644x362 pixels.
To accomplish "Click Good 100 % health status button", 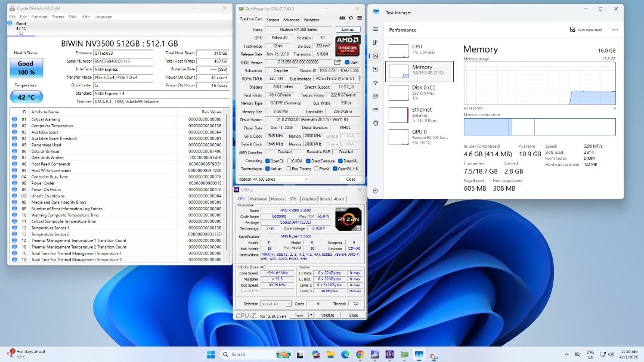I will click(x=26, y=68).
